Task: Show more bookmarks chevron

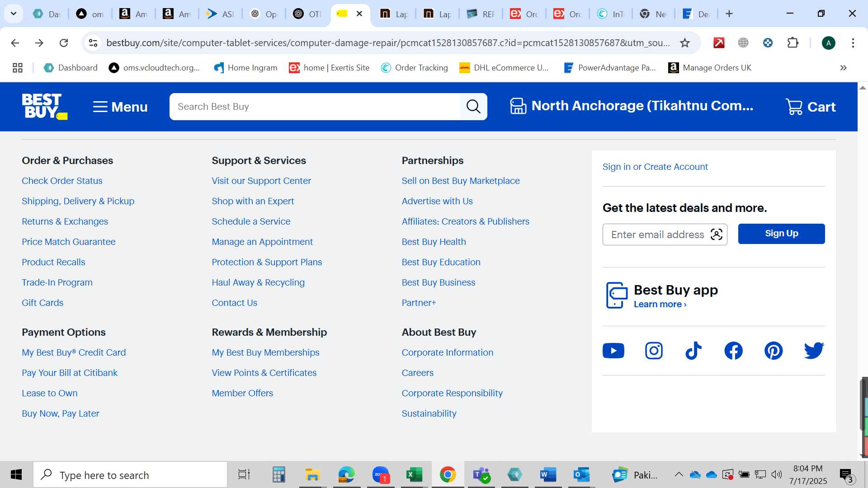Action: click(x=843, y=68)
